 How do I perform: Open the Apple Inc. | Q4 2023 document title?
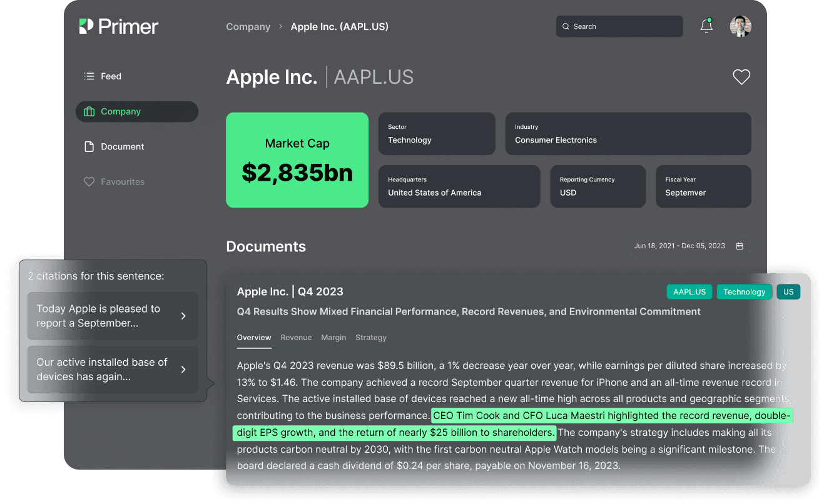(x=290, y=291)
